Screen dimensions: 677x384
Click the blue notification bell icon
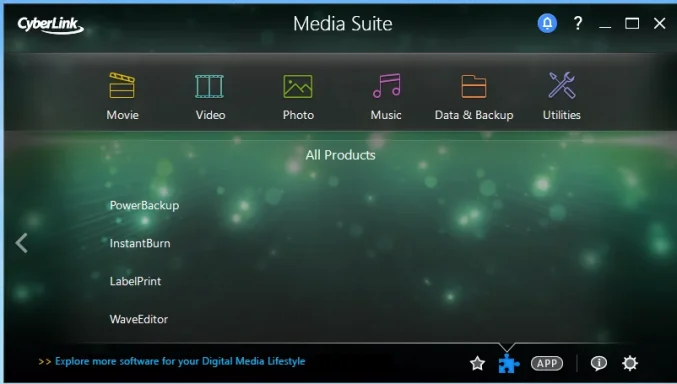tap(547, 23)
